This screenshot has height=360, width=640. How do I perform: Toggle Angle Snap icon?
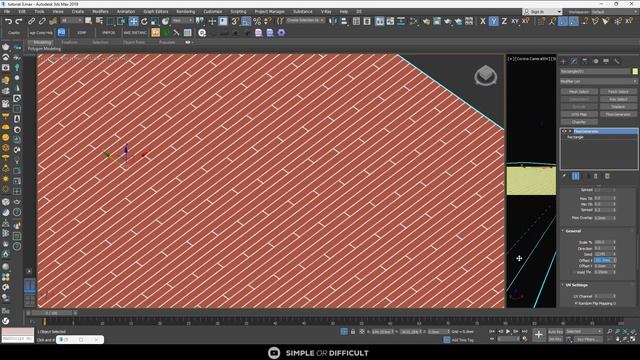pyautogui.click(x=246, y=21)
